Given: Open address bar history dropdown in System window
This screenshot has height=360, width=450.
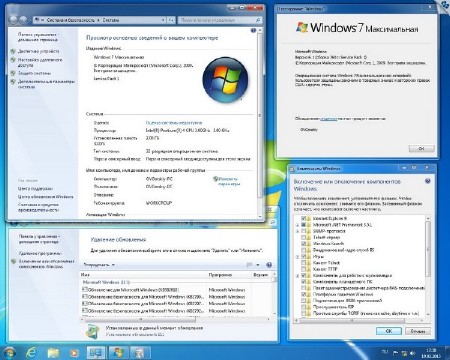Looking at the screenshot, I should (x=163, y=20).
